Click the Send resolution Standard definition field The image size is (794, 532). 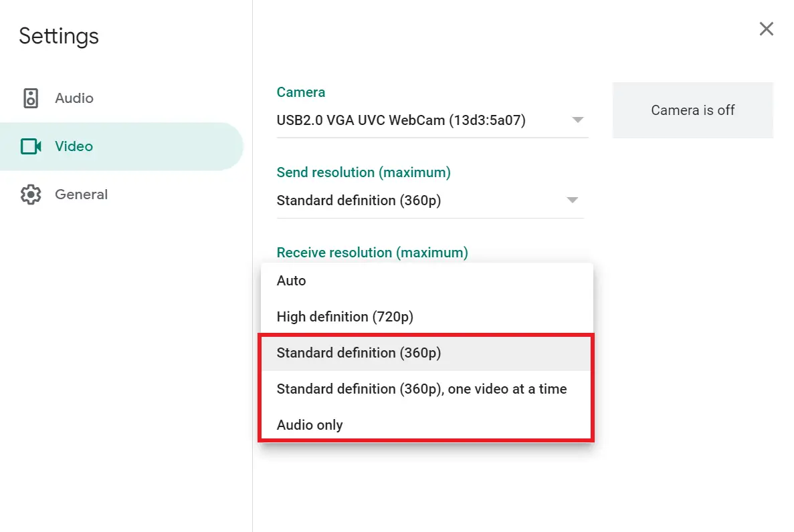coord(430,201)
